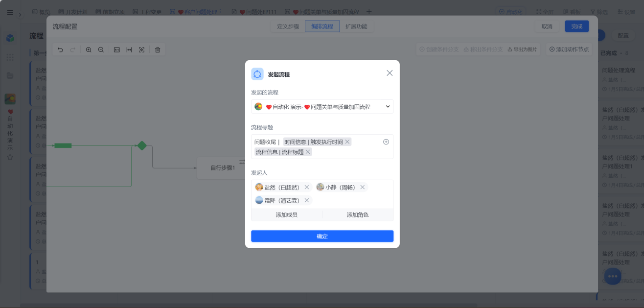This screenshot has width=644, height=308.
Task: Click 添加角色 button
Action: click(x=358, y=215)
